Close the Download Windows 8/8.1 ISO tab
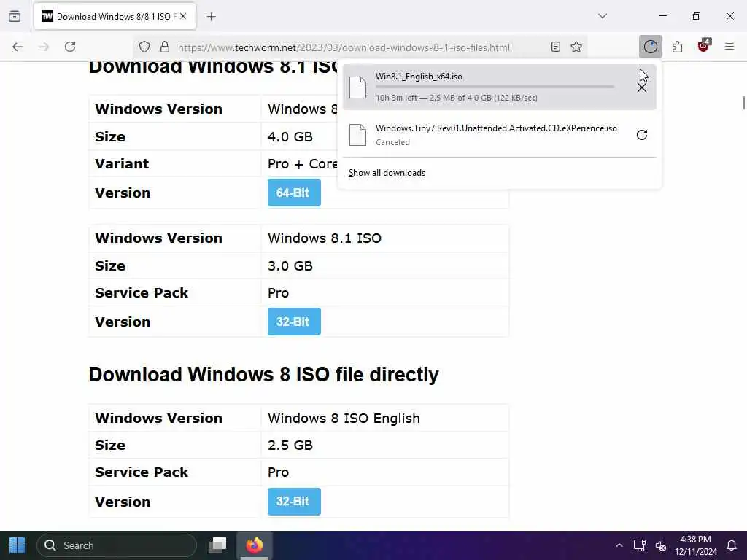The width and height of the screenshot is (747, 560). click(183, 16)
